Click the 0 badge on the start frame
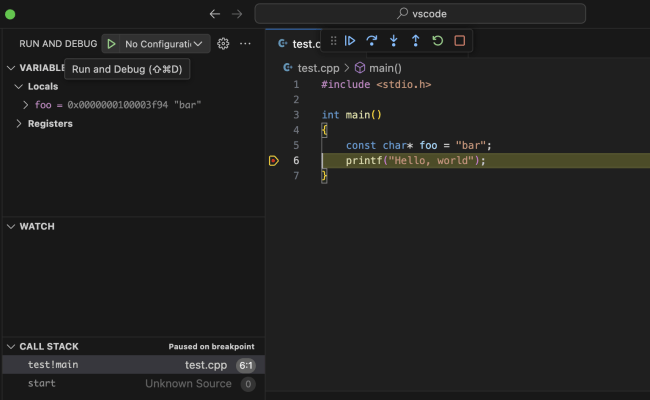The width and height of the screenshot is (650, 400). click(x=248, y=384)
